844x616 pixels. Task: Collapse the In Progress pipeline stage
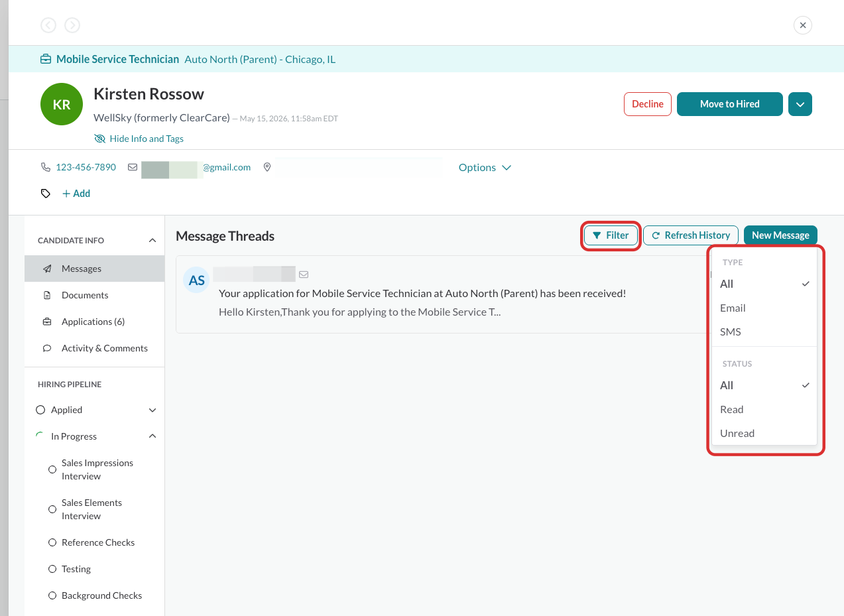pyautogui.click(x=152, y=436)
